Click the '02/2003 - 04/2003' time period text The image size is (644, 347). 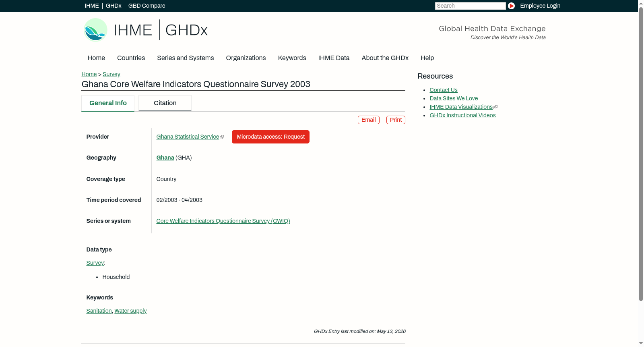click(x=180, y=200)
